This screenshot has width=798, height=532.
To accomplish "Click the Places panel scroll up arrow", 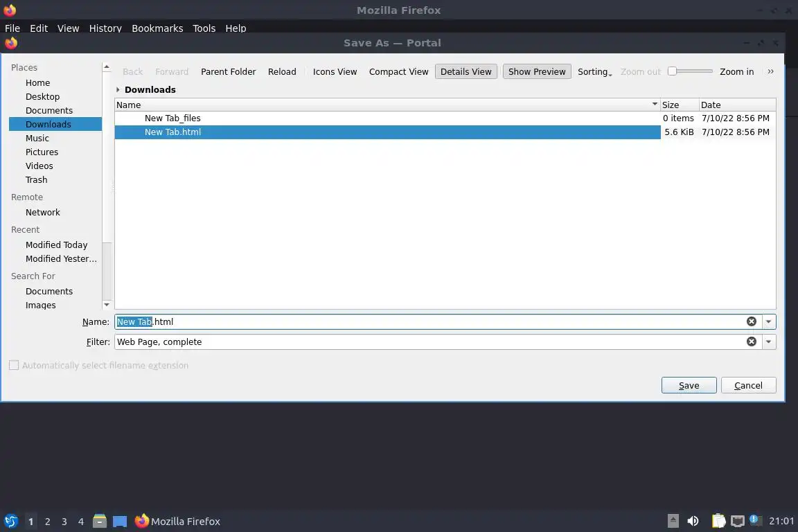I will pyautogui.click(x=107, y=66).
